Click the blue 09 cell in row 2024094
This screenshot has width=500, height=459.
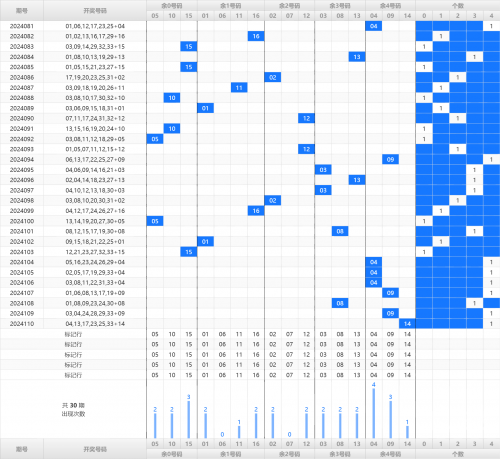[x=391, y=160]
